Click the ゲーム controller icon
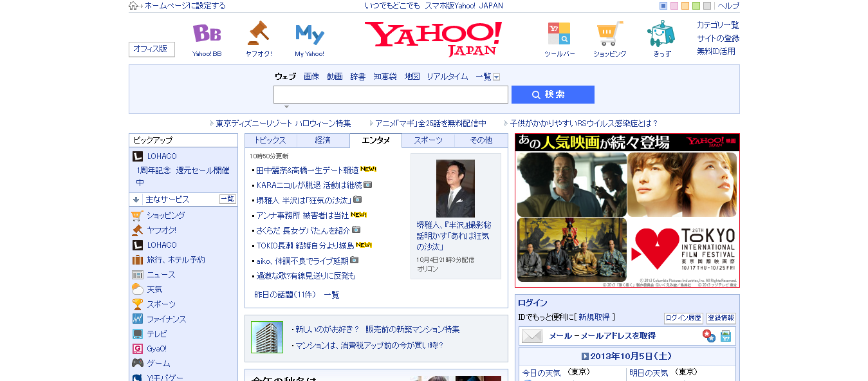The image size is (868, 381). 137,364
